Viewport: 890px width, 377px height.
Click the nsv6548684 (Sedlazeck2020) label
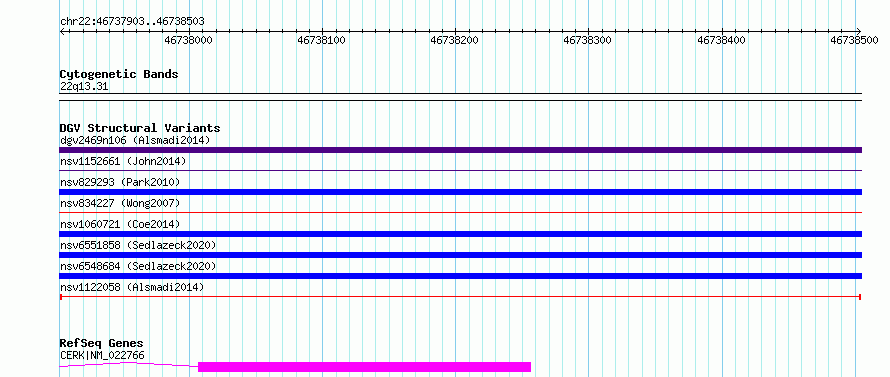tap(138, 266)
